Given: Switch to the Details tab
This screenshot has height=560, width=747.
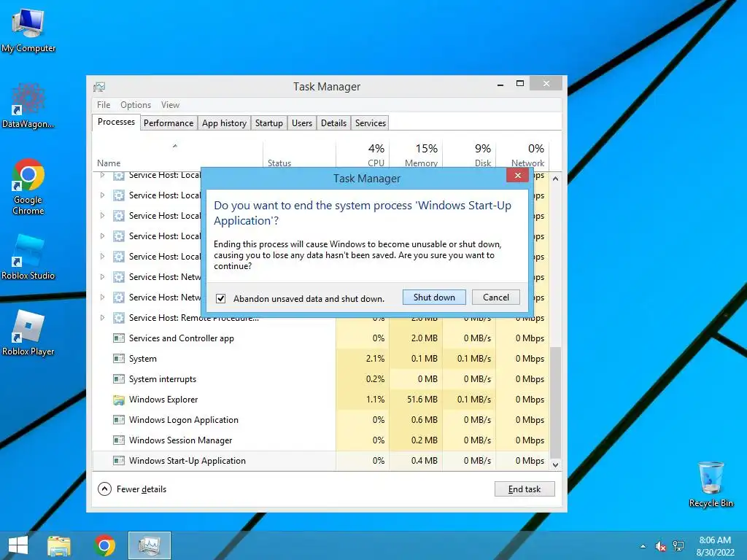Looking at the screenshot, I should pos(333,122).
